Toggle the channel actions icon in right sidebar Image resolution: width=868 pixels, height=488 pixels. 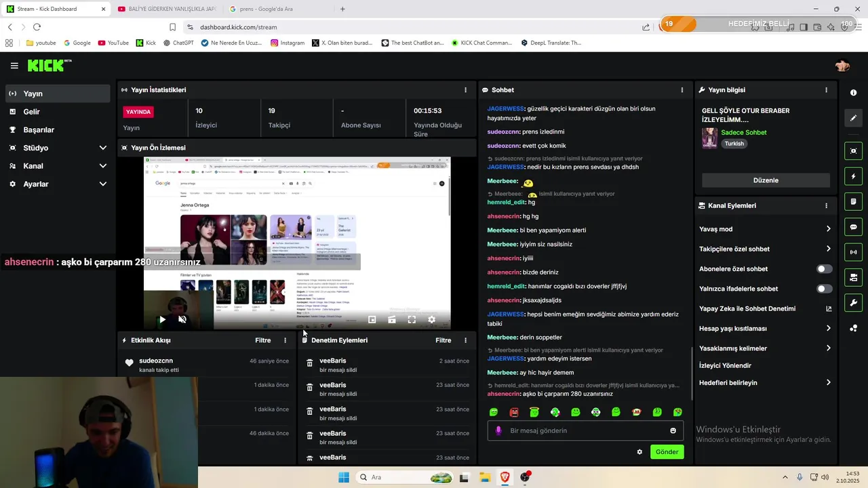point(853,277)
